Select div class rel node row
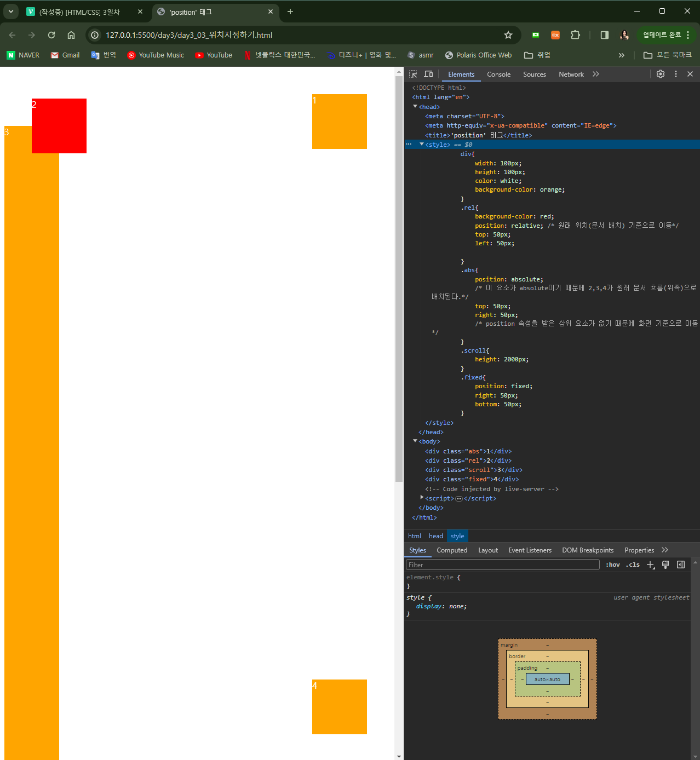 point(468,460)
